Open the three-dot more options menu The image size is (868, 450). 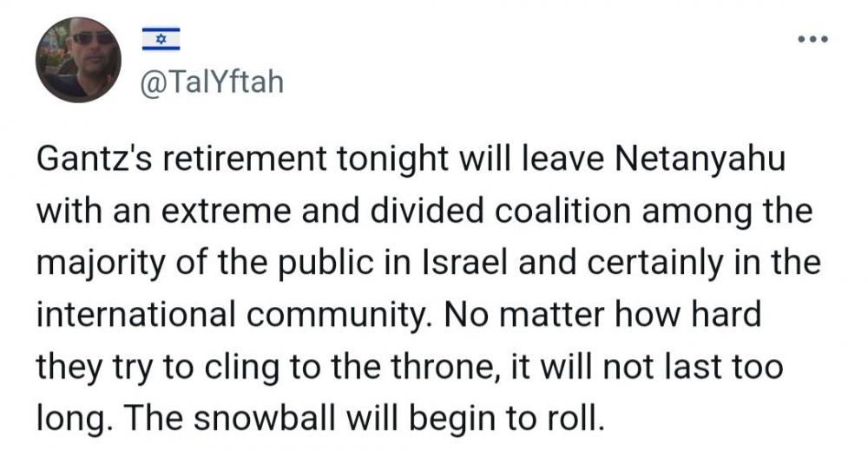click(812, 39)
